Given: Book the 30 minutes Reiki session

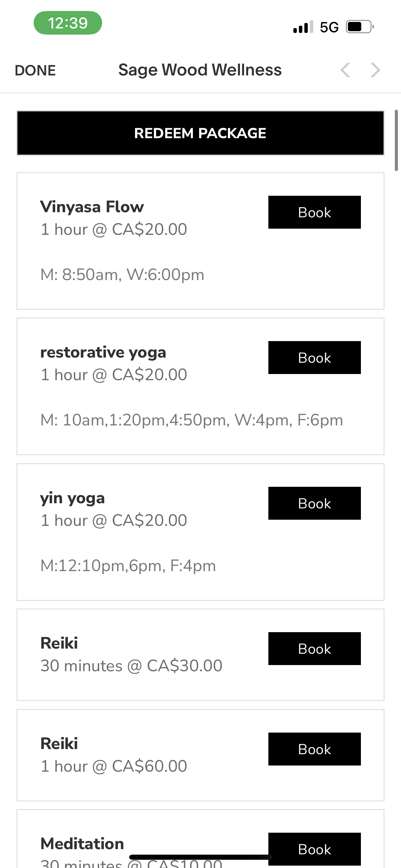Looking at the screenshot, I should tap(315, 649).
